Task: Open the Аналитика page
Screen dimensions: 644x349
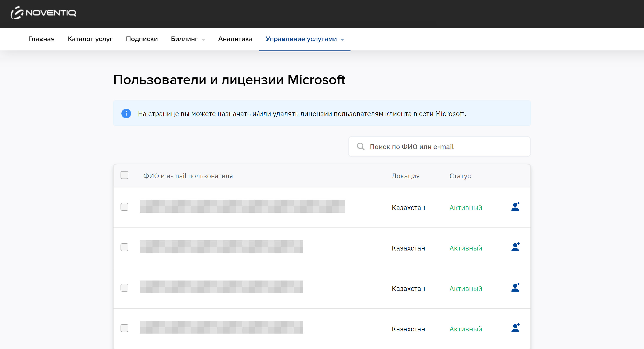Action: [x=235, y=39]
